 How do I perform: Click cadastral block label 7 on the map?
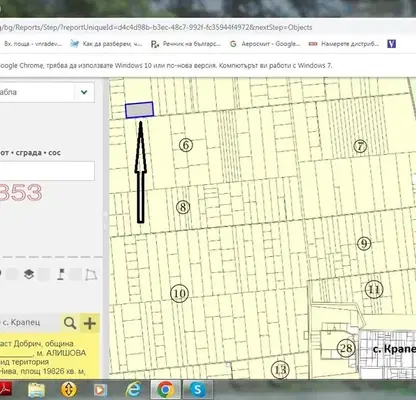[360, 146]
